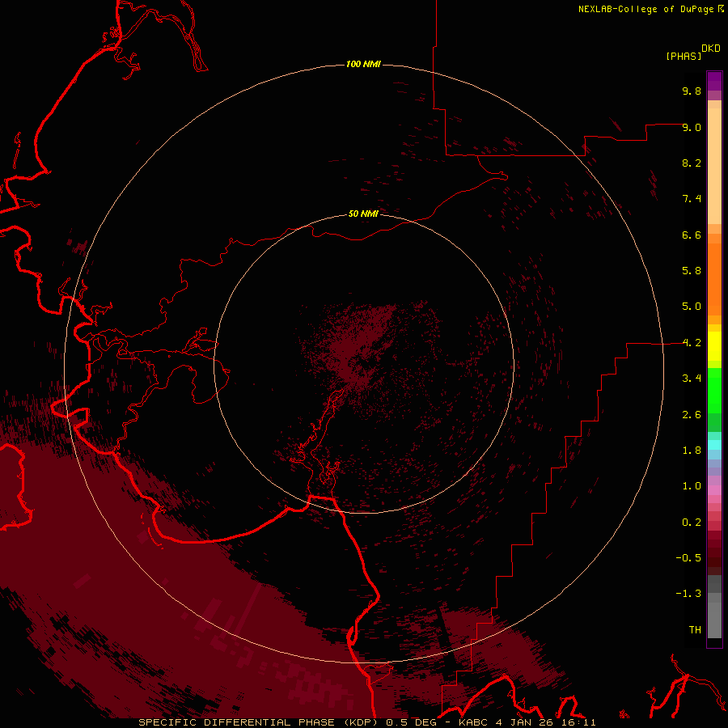728x728 pixels.
Task: Click the 9.8 value on color scale
Action: coord(692,91)
